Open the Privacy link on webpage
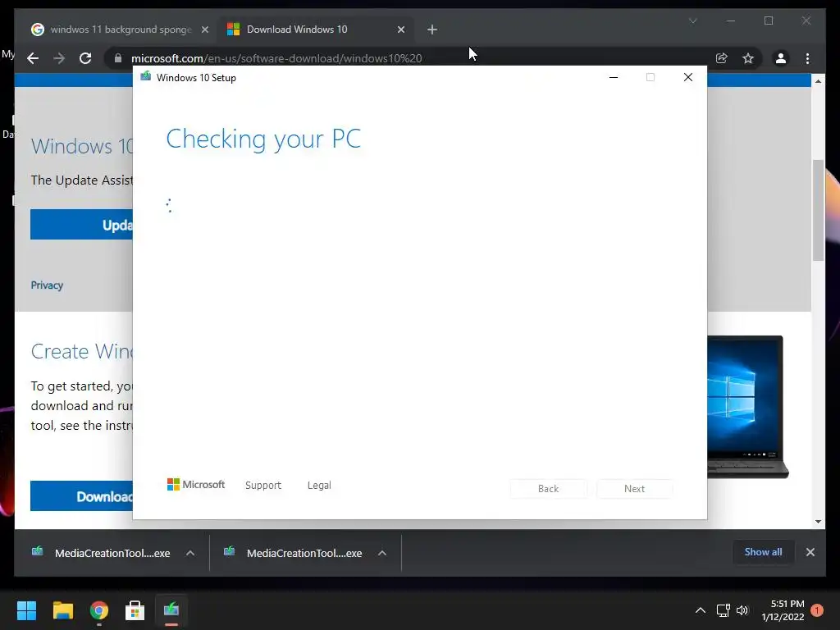 tap(47, 285)
